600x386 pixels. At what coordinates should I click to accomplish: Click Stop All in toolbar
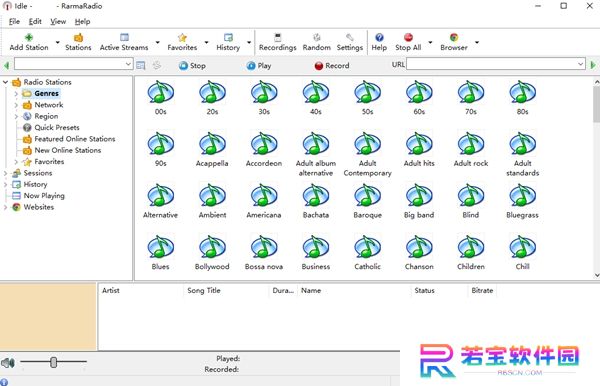pyautogui.click(x=408, y=42)
